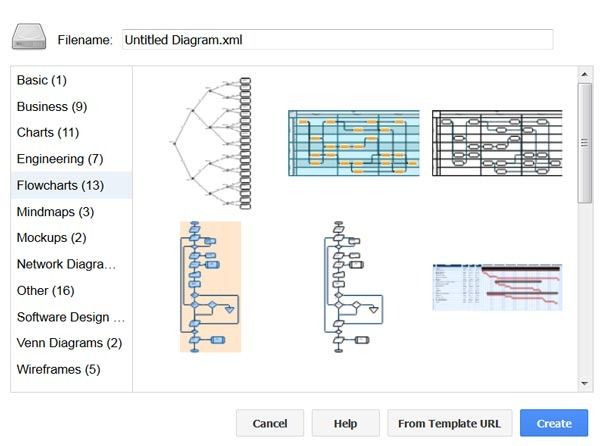Click the scrollbar up arrow
600x446 pixels.
pyautogui.click(x=584, y=74)
